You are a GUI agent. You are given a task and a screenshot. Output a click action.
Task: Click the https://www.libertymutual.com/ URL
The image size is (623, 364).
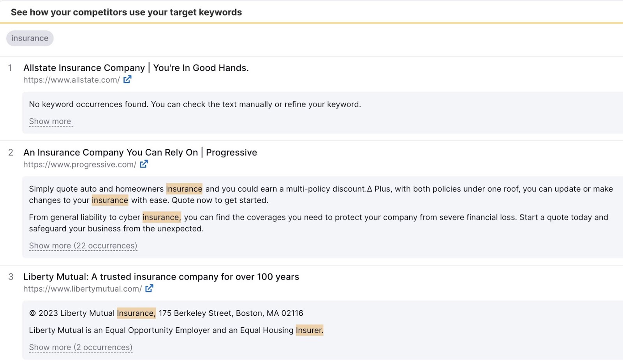point(83,289)
